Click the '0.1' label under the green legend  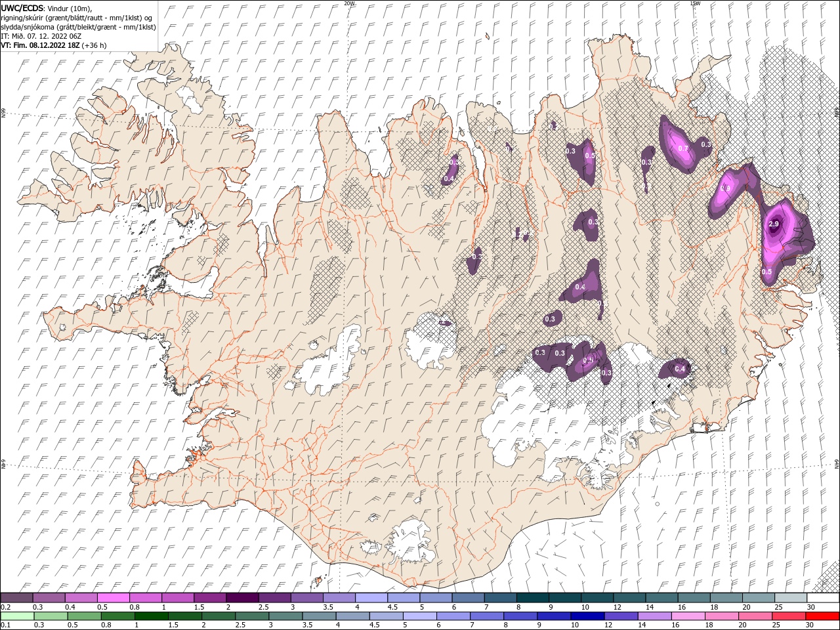click(6, 625)
